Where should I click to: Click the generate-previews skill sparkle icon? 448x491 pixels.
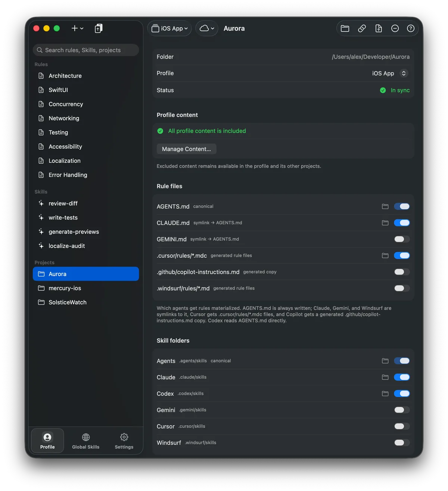[41, 232]
